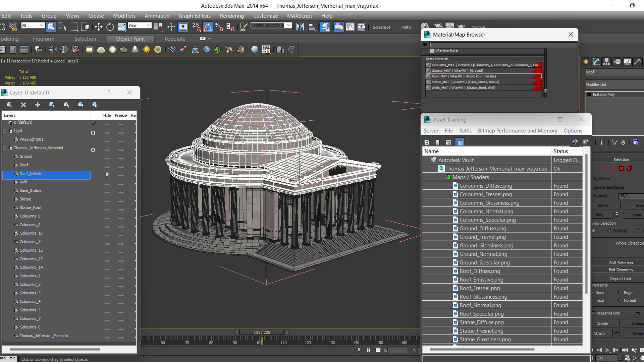Click red swatch of Ground_MAT material
This screenshot has height=362, width=644.
tap(537, 71)
